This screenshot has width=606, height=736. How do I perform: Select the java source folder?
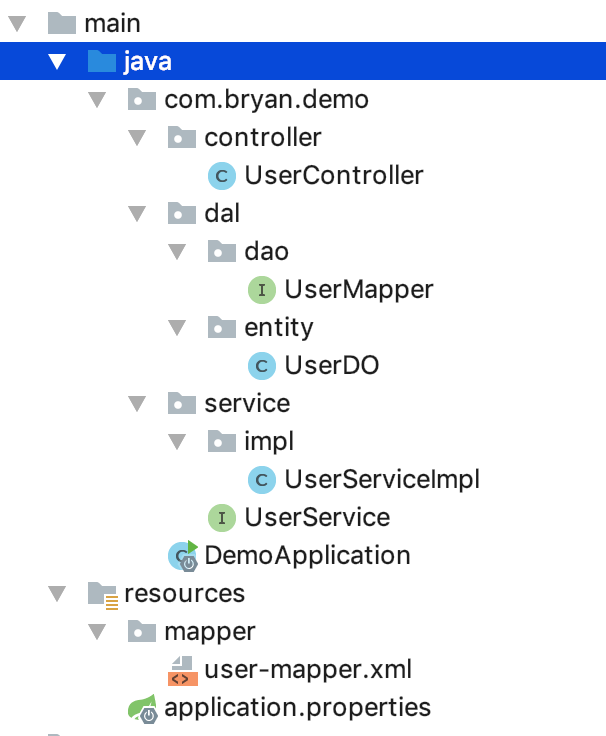[147, 62]
